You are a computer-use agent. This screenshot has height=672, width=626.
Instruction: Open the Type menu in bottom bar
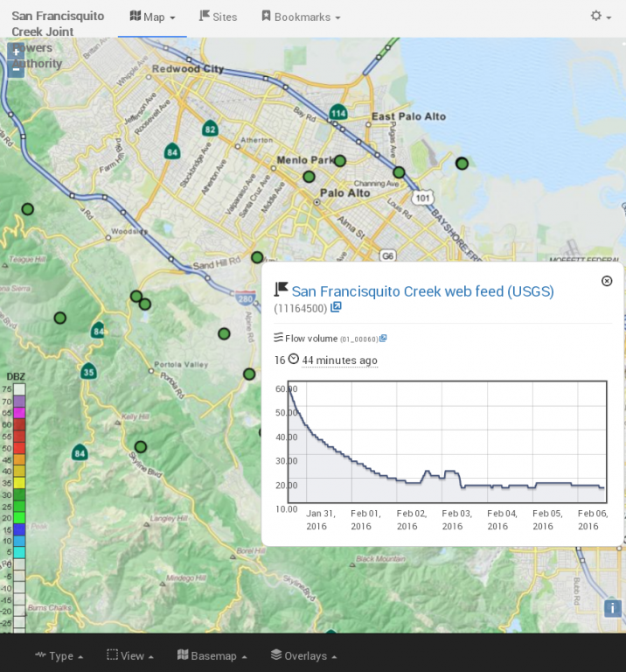pos(59,655)
